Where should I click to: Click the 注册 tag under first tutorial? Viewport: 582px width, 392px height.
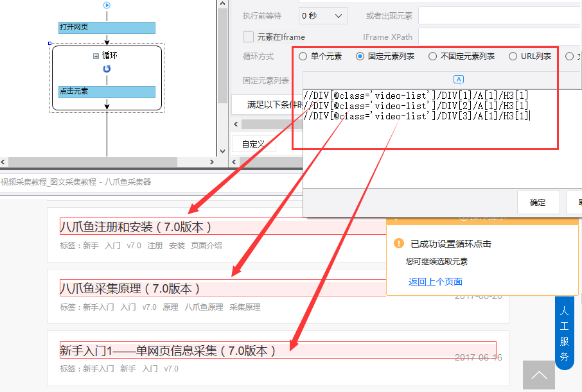pyautogui.click(x=155, y=246)
